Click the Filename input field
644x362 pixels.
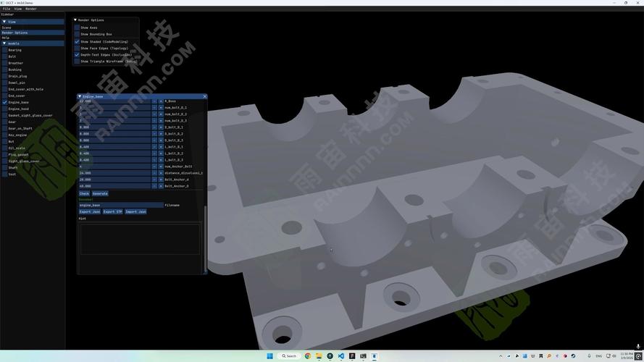tap(121, 205)
